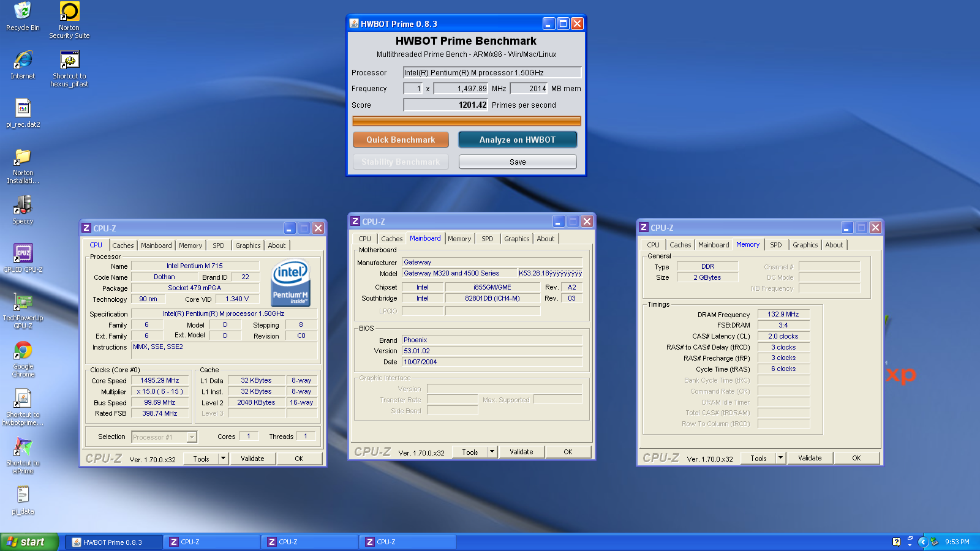Minimize the HWBOT Prime window

pyautogui.click(x=549, y=23)
